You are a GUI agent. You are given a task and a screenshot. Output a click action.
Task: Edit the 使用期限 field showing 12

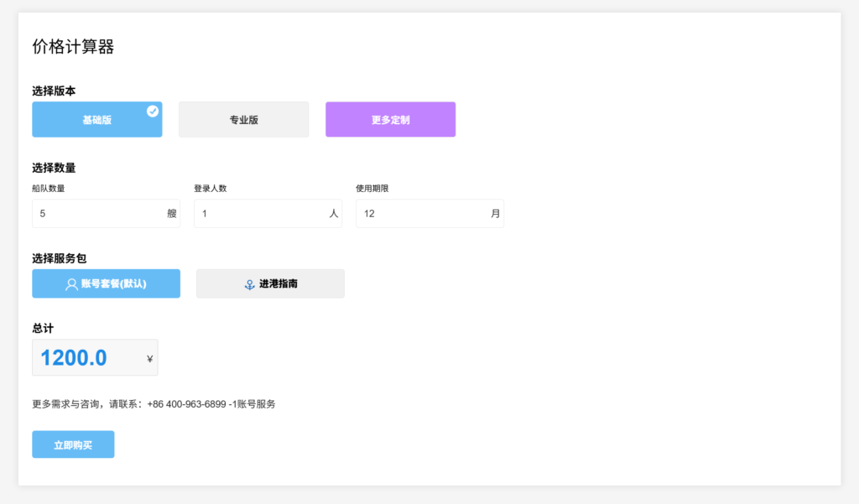coord(419,214)
